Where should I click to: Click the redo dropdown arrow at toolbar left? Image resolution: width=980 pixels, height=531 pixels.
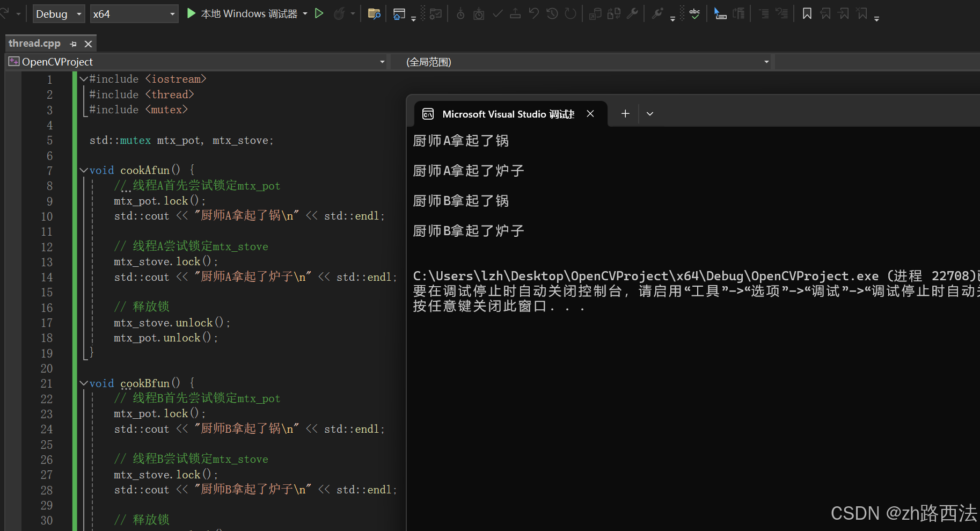point(18,13)
